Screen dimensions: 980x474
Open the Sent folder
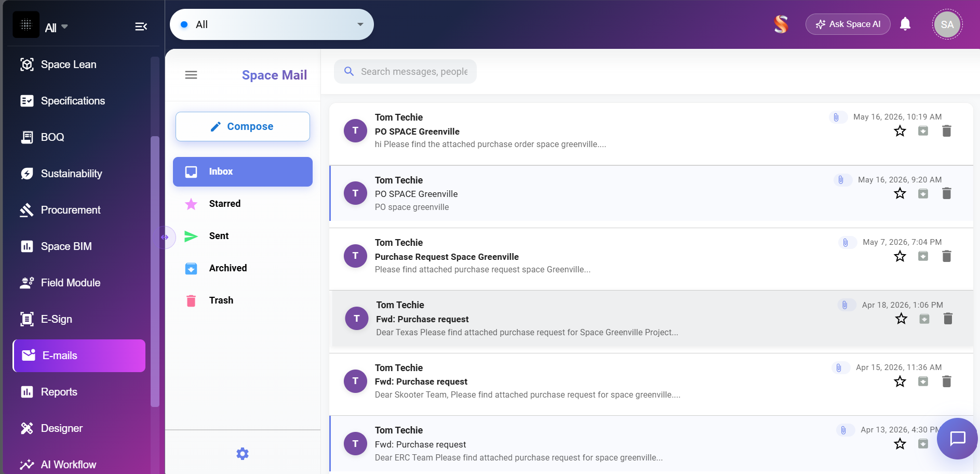point(243,236)
